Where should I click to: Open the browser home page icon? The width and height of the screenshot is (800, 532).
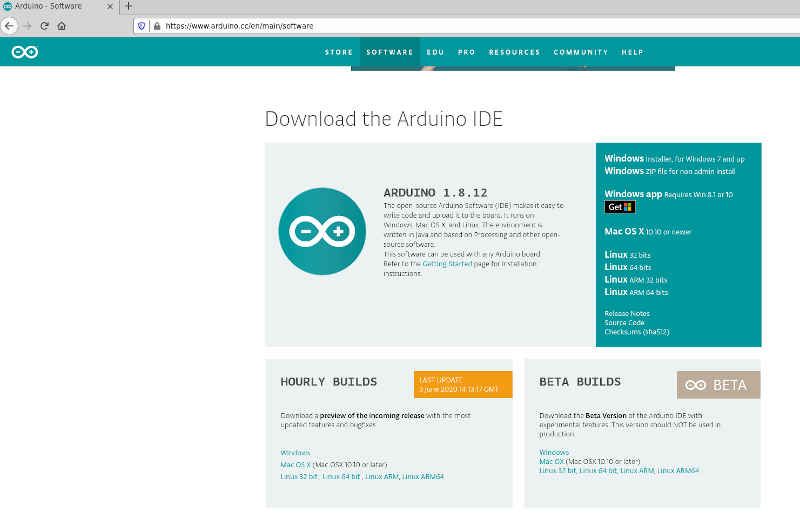coord(62,26)
